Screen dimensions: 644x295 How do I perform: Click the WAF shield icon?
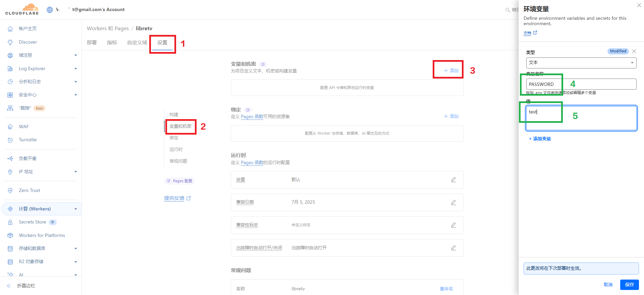10,127
